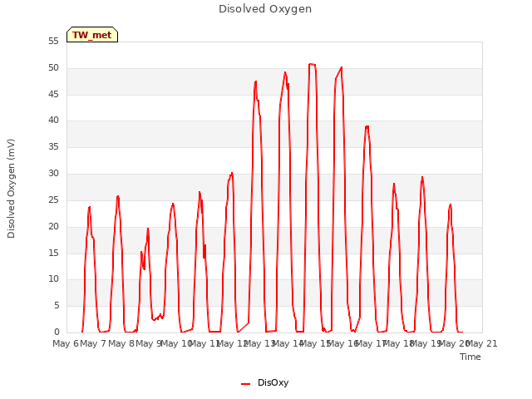Viewport: 532px width, 399px height.
Task: Click the May 16 curve peak near 50
Action: [342, 67]
